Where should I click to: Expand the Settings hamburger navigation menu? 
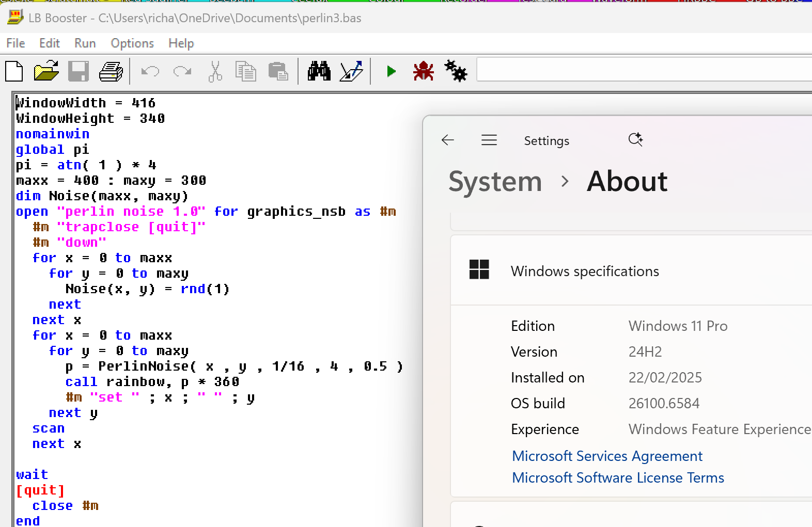[x=489, y=140]
